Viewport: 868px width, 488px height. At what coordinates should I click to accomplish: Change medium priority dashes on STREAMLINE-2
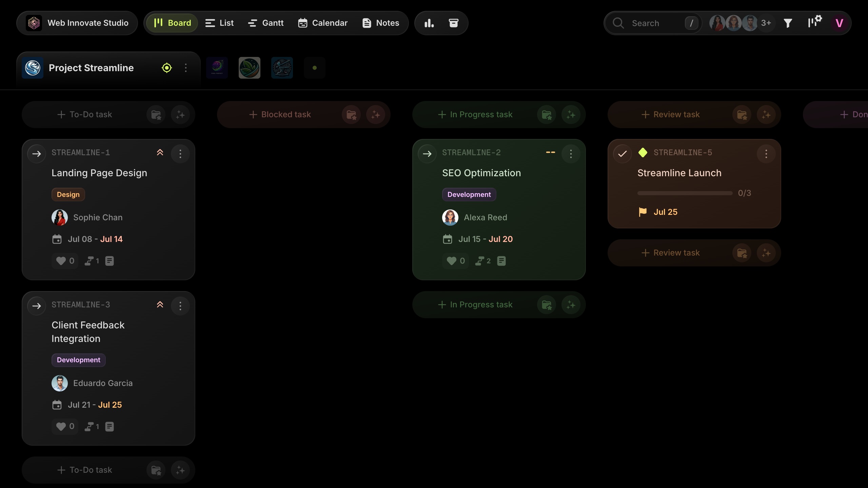(551, 152)
